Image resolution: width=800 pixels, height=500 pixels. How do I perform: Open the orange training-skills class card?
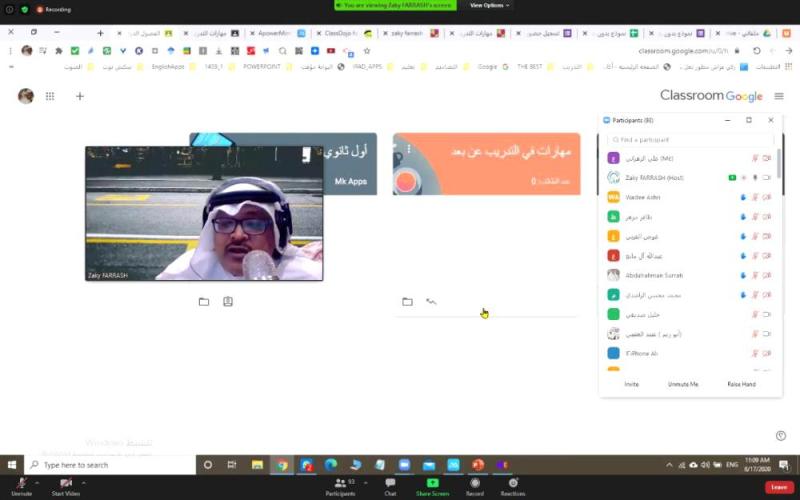486,164
